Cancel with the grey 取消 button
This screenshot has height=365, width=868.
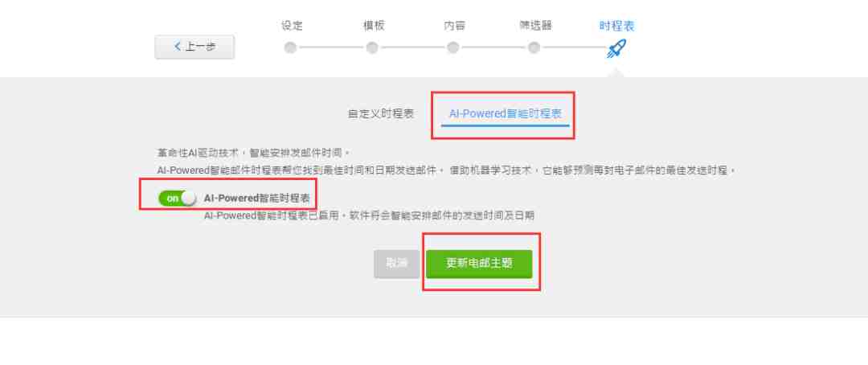(x=396, y=264)
